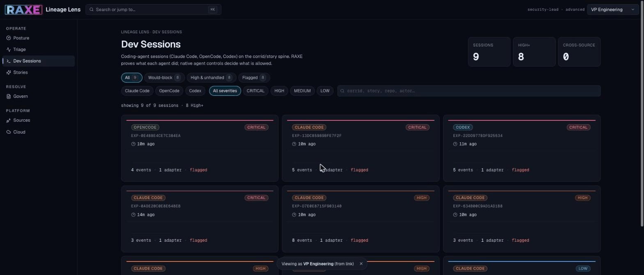Open Codex session card EXP-22DD977BDF925534
The width and height of the screenshot is (644, 275).
522,148
